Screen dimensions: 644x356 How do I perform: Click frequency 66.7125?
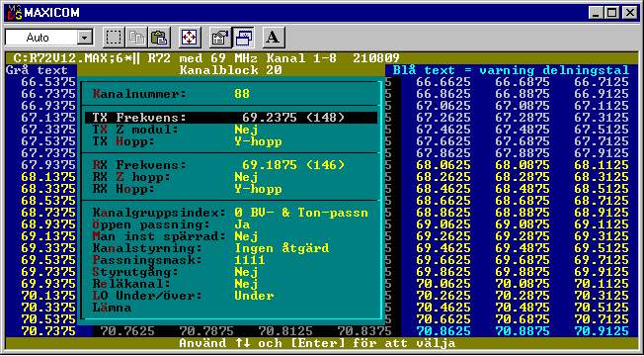coord(602,82)
